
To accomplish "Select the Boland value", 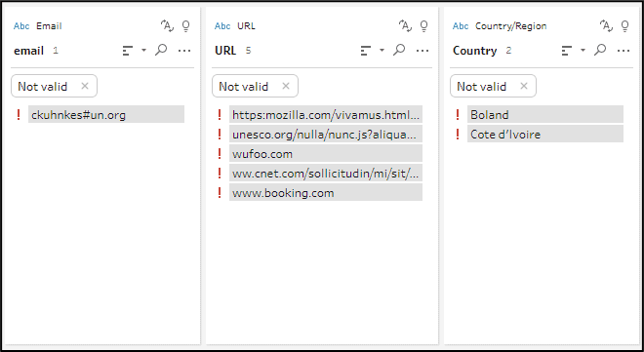I will 545,114.
